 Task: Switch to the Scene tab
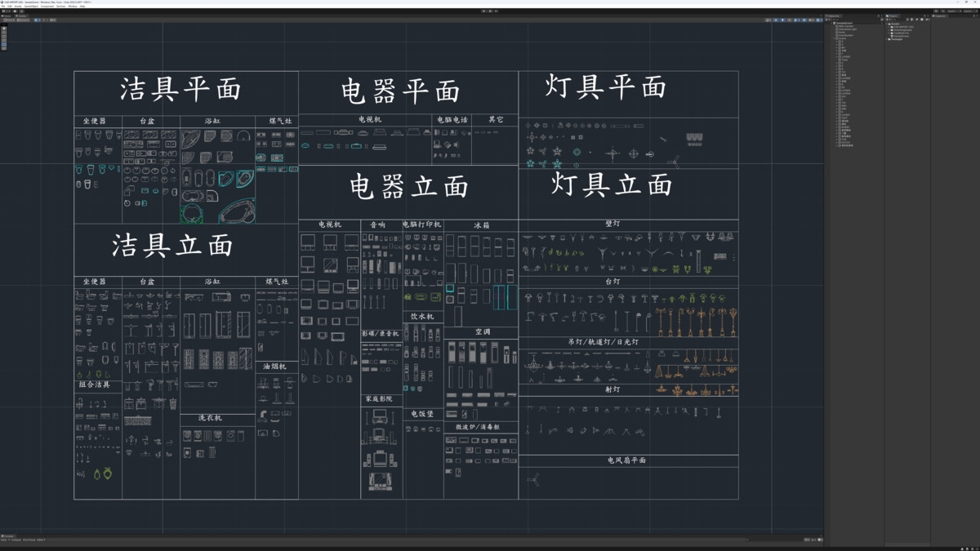click(x=21, y=16)
